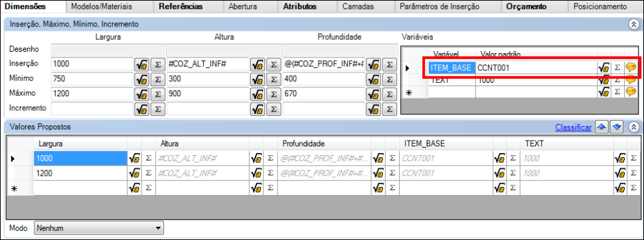Viewport: 644px width, 240px height.
Task: Click sigma button for Mínimo Profundidade
Action: [389, 79]
